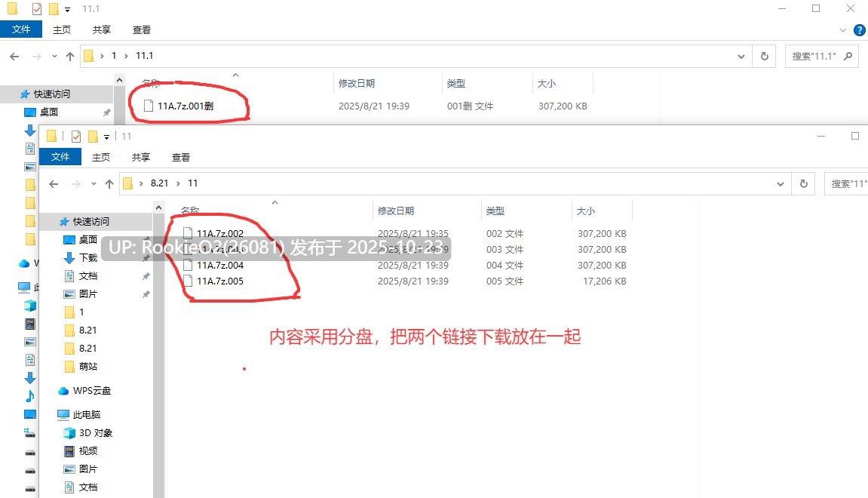Click the sidebar scroll-up arrow in the 11 window
This screenshot has width=868, height=498.
[159, 207]
